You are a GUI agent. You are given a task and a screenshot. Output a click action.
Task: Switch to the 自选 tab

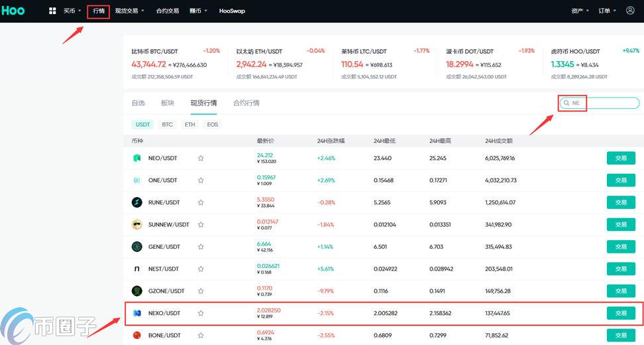138,103
